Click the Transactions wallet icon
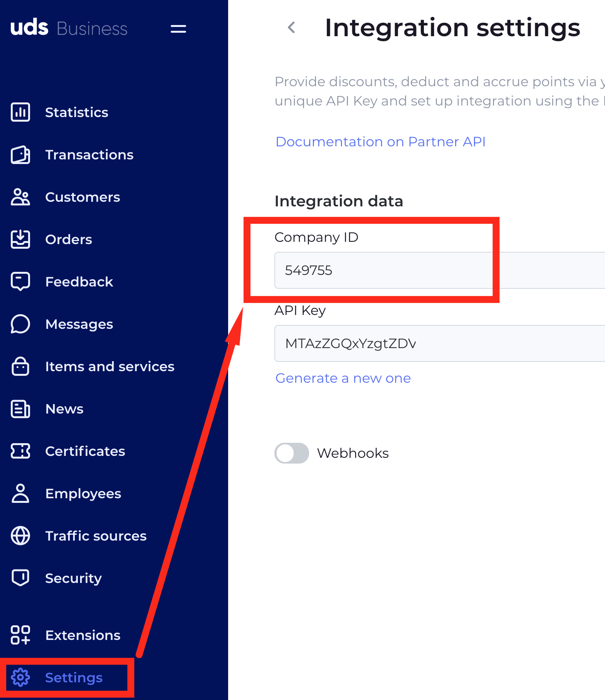605x700 pixels. coord(20,154)
